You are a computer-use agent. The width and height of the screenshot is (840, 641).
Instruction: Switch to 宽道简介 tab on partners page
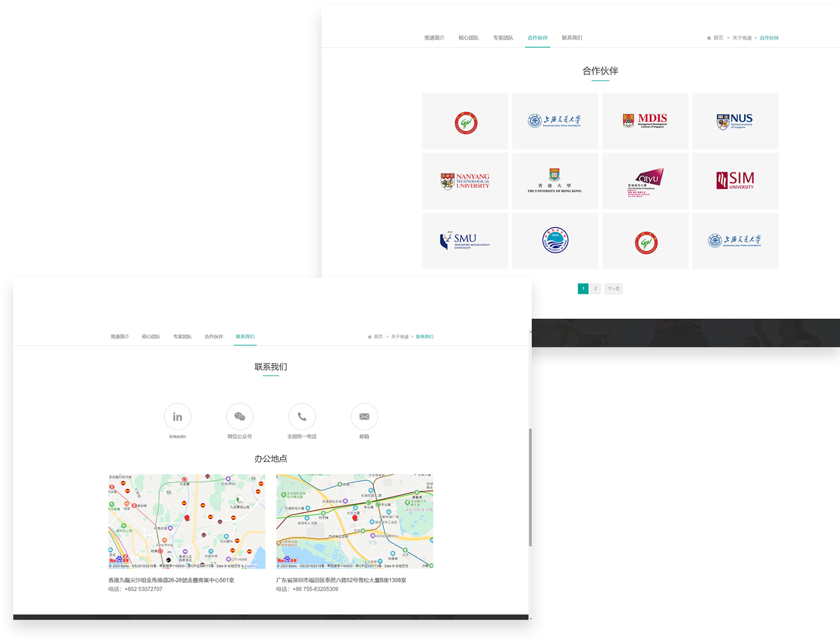point(434,38)
